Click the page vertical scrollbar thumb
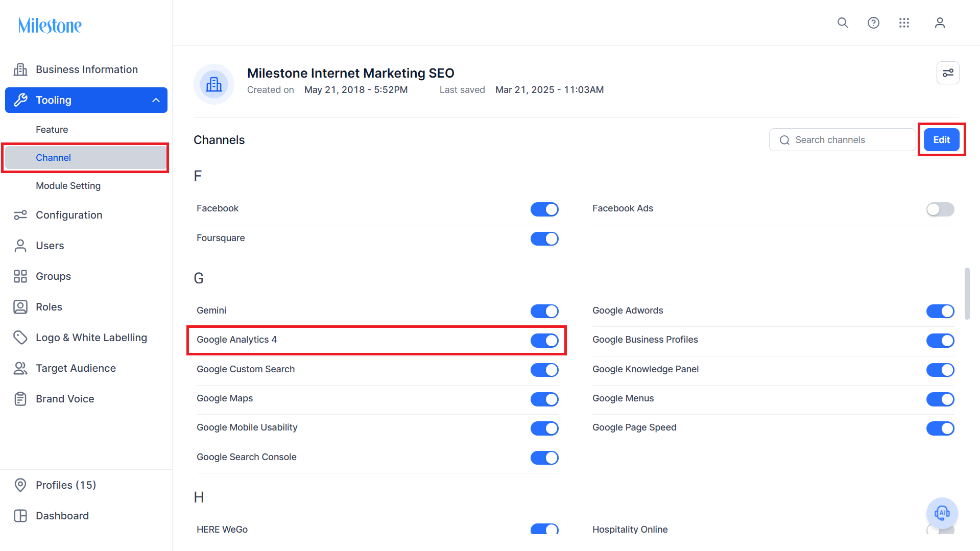This screenshot has width=980, height=551. (x=967, y=294)
